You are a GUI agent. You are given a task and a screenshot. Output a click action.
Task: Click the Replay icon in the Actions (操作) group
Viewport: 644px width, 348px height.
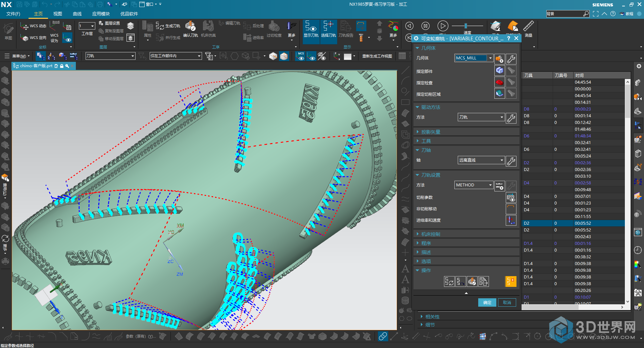click(x=460, y=281)
